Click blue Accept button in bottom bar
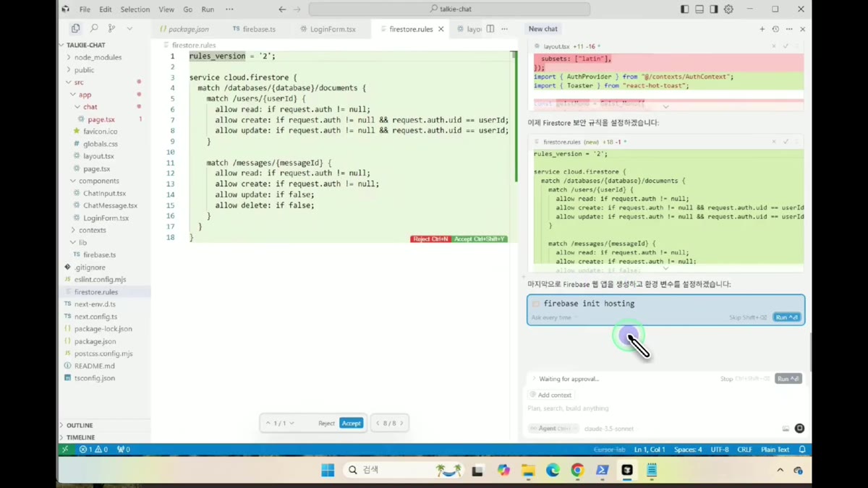 [351, 423]
